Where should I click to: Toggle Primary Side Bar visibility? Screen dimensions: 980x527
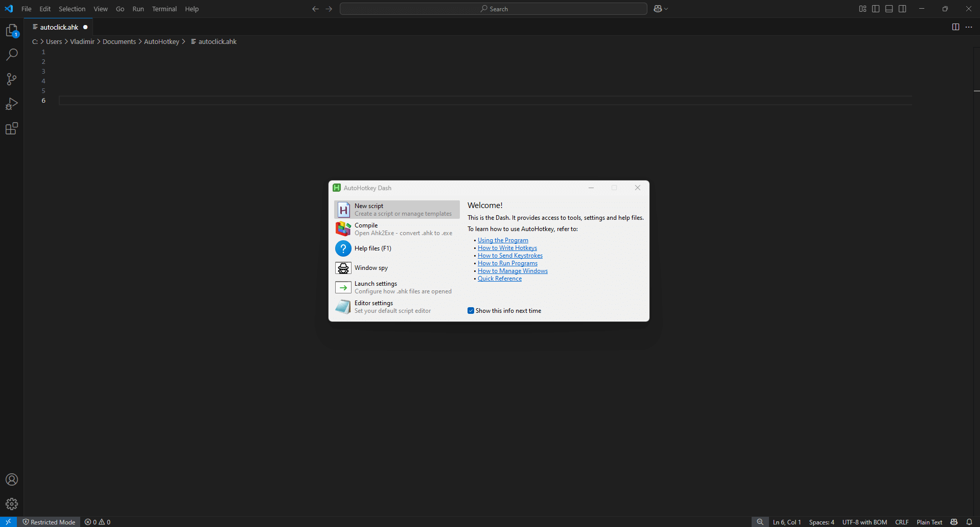coord(876,9)
